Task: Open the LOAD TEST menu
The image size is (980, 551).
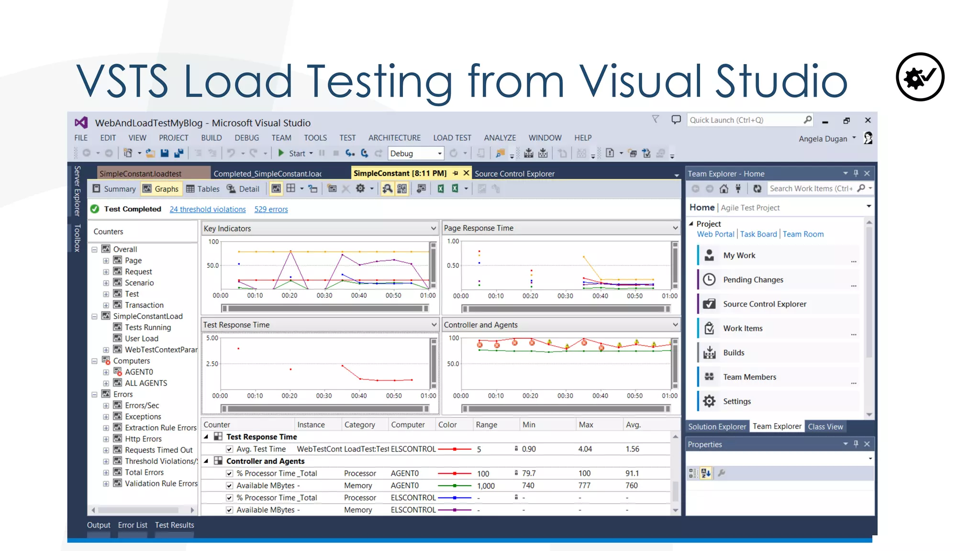Action: [452, 138]
